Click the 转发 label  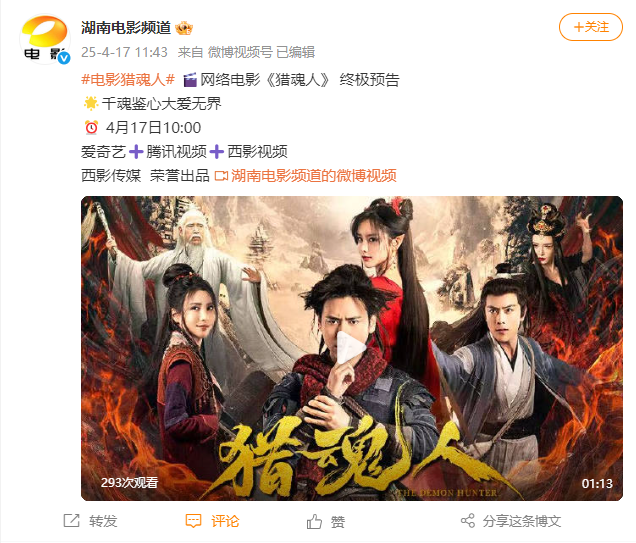(x=103, y=521)
